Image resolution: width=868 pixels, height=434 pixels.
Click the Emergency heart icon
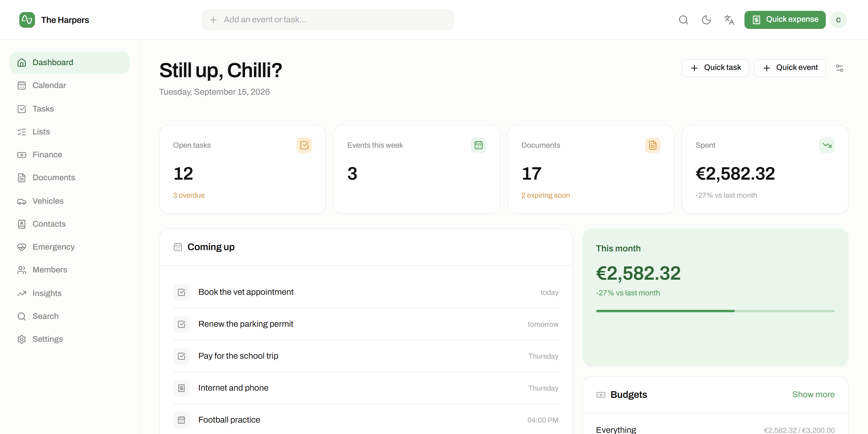[22, 247]
